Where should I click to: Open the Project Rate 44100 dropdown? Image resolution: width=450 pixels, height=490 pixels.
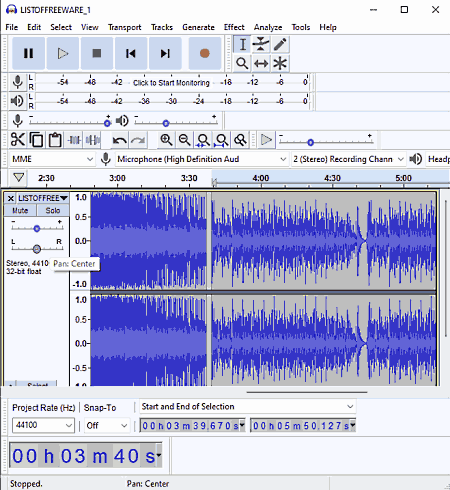pos(43,425)
